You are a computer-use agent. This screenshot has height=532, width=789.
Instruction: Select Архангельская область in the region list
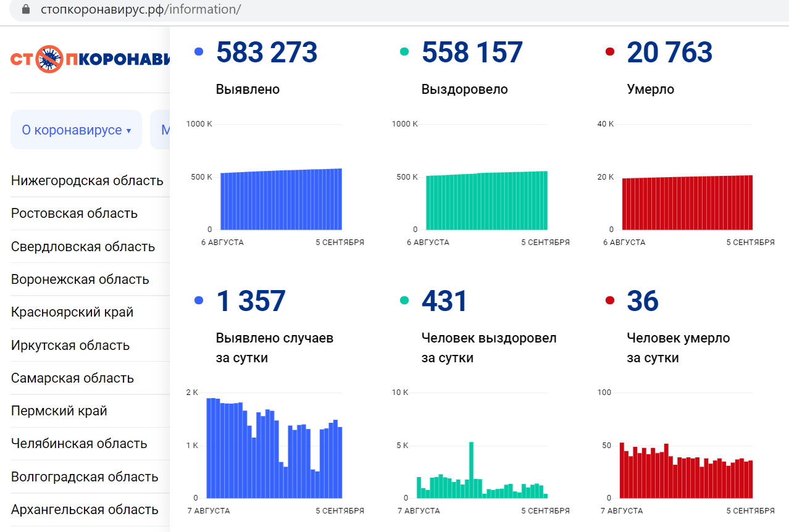[85, 510]
